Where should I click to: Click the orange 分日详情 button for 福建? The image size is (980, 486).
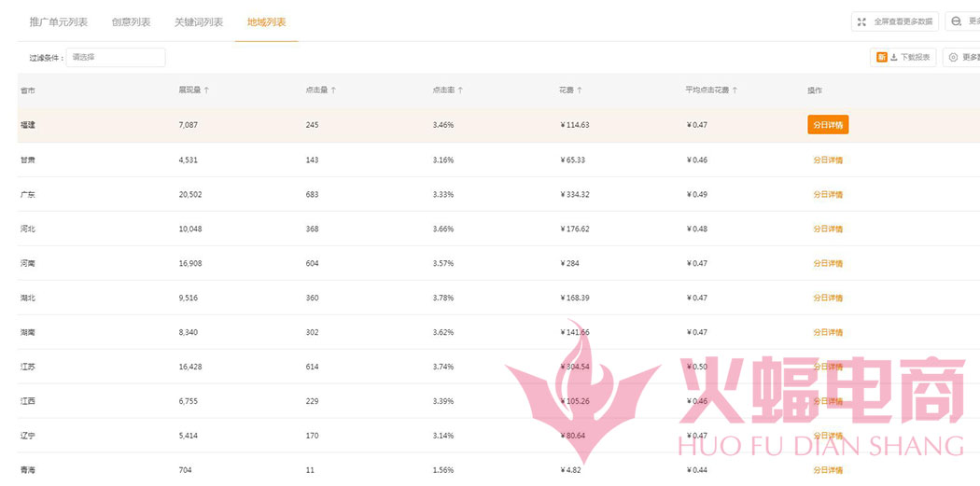[828, 125]
